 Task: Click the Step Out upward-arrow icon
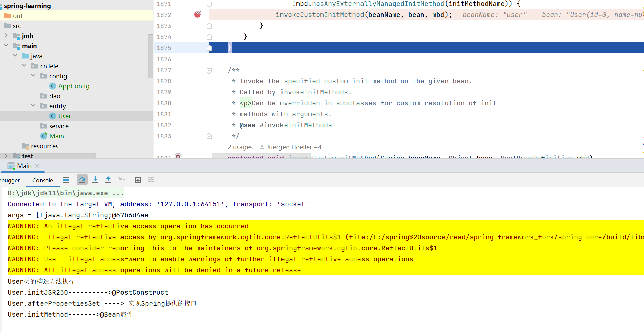pos(108,180)
